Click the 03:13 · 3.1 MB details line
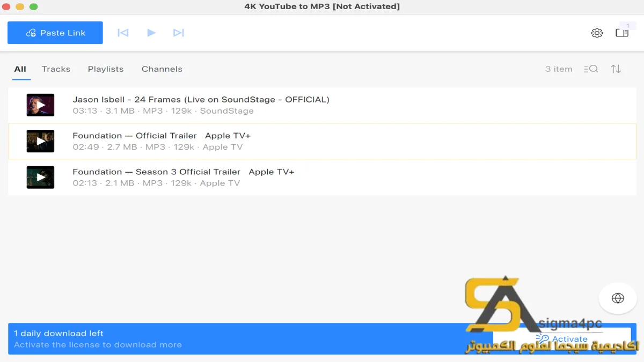The width and height of the screenshot is (644, 362). [x=163, y=111]
